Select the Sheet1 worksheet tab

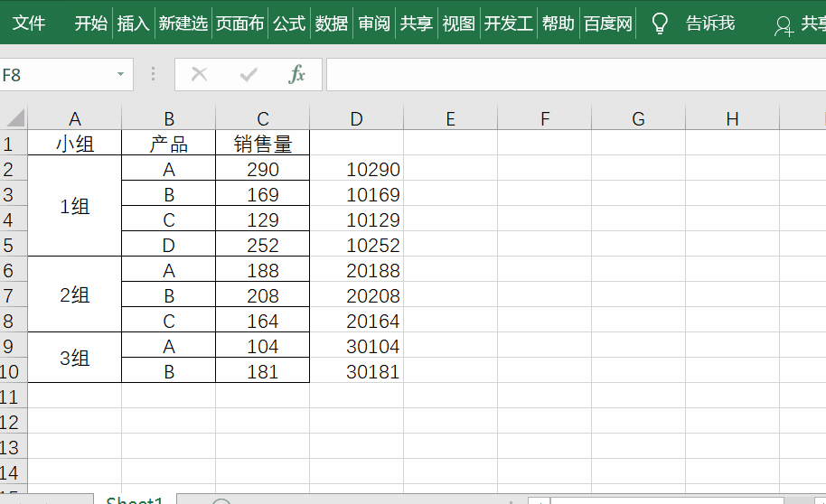coord(135,499)
